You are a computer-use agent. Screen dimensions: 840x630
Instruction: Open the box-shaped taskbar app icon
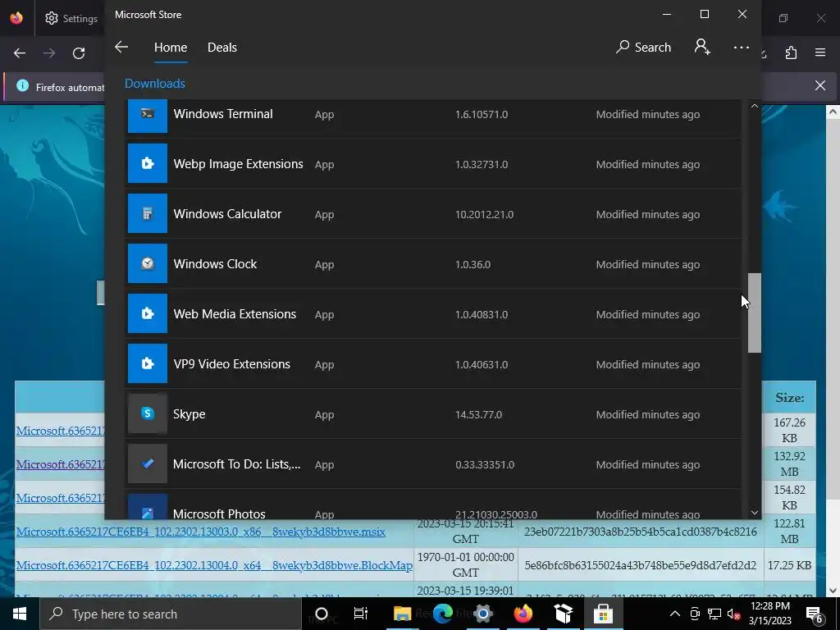pyautogui.click(x=563, y=614)
